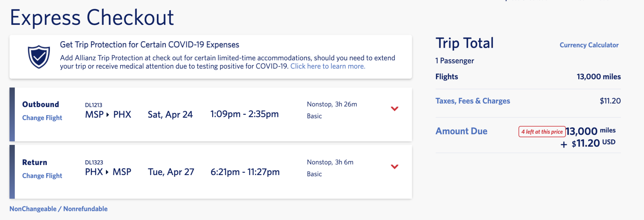Collapse the DL1213 outbound segment dropdown arrow

(x=394, y=109)
